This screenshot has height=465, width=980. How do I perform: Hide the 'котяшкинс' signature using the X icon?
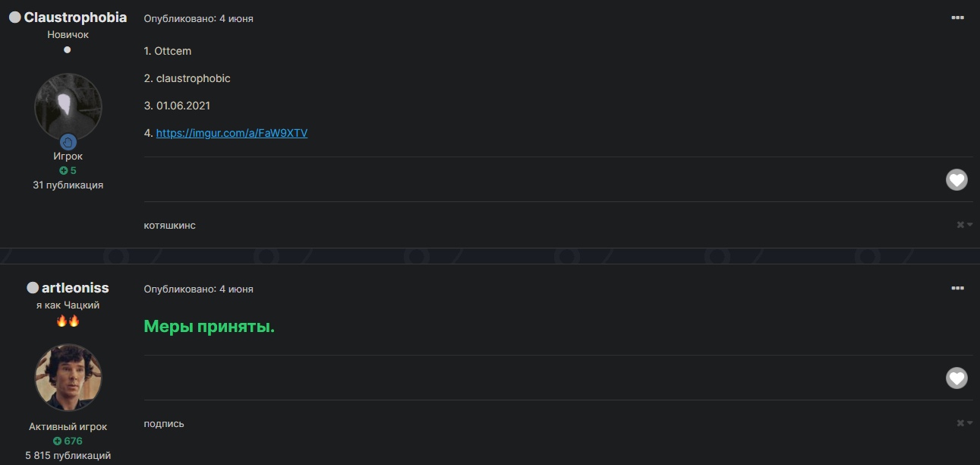coord(961,225)
